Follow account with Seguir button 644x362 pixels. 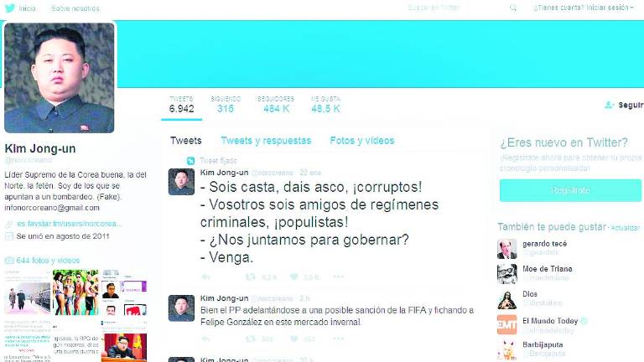[x=624, y=105]
